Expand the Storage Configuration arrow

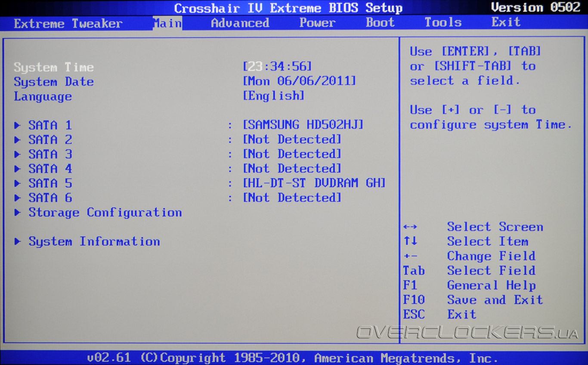(17, 213)
